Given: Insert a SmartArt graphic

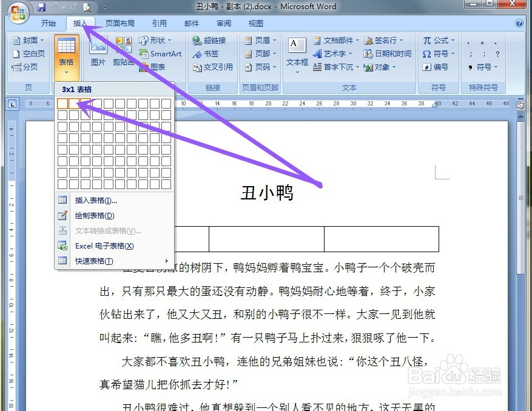Looking at the screenshot, I should click(x=161, y=54).
